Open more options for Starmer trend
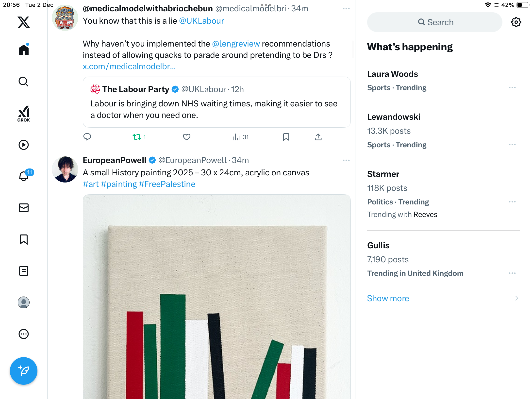This screenshot has width=532, height=399. coord(512,202)
